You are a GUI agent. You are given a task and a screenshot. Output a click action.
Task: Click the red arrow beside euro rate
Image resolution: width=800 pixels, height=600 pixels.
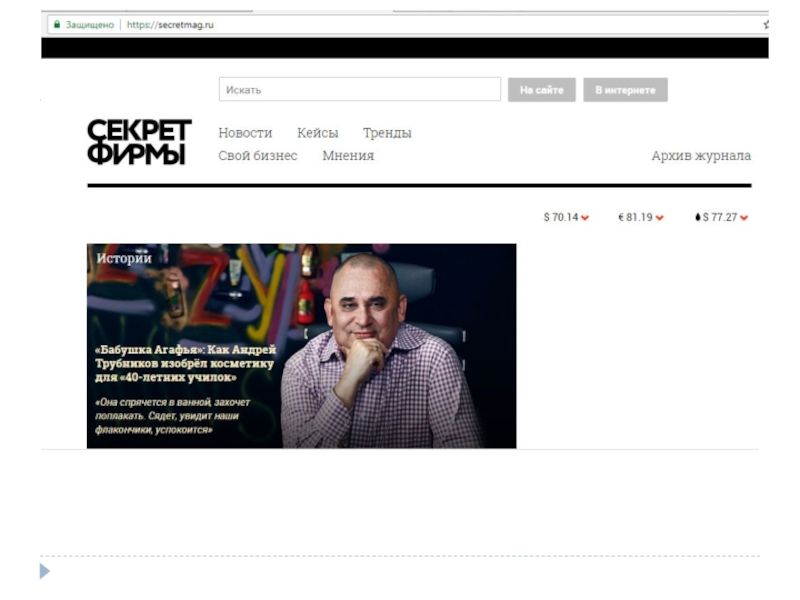659,218
